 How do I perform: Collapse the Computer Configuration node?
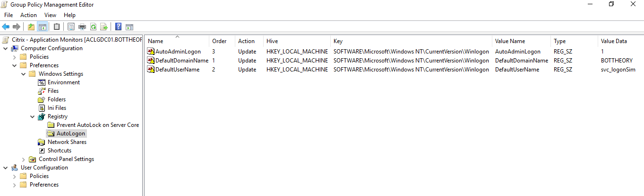coord(5,48)
